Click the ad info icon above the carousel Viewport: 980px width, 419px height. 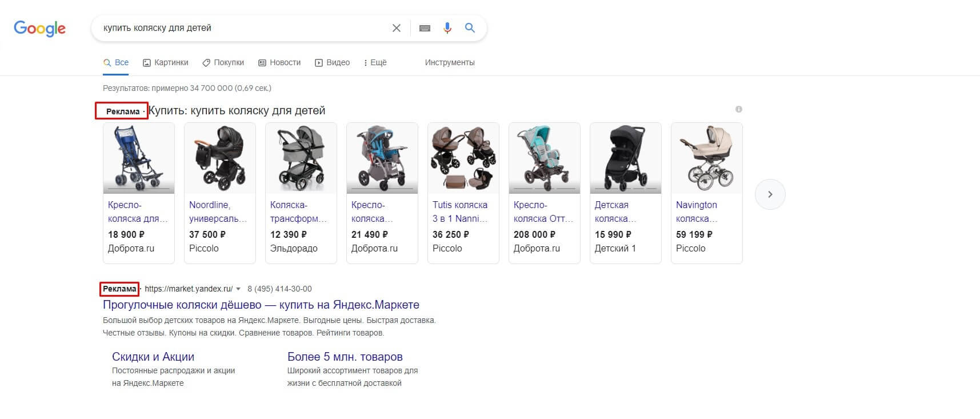point(739,109)
